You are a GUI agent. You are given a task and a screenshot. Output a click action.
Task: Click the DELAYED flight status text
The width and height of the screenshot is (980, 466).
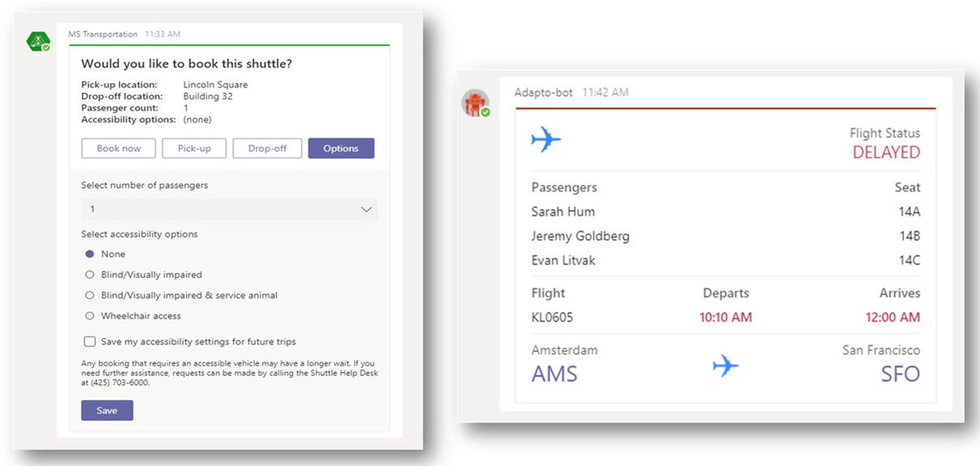886,153
